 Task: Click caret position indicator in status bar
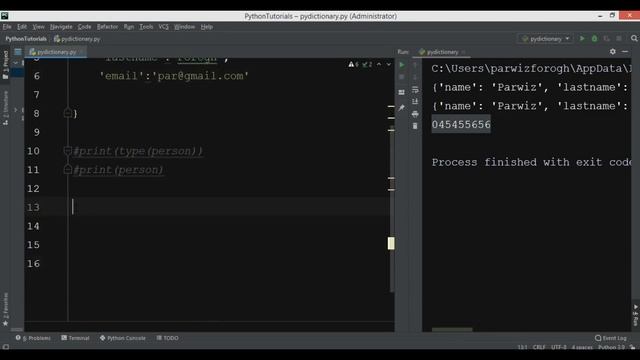pos(522,347)
